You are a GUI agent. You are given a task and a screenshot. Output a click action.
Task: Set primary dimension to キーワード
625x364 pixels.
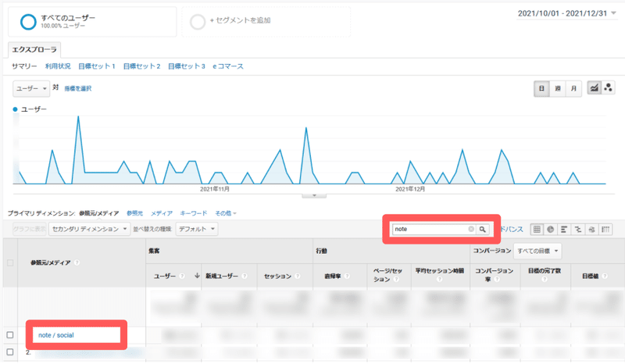coord(193,213)
